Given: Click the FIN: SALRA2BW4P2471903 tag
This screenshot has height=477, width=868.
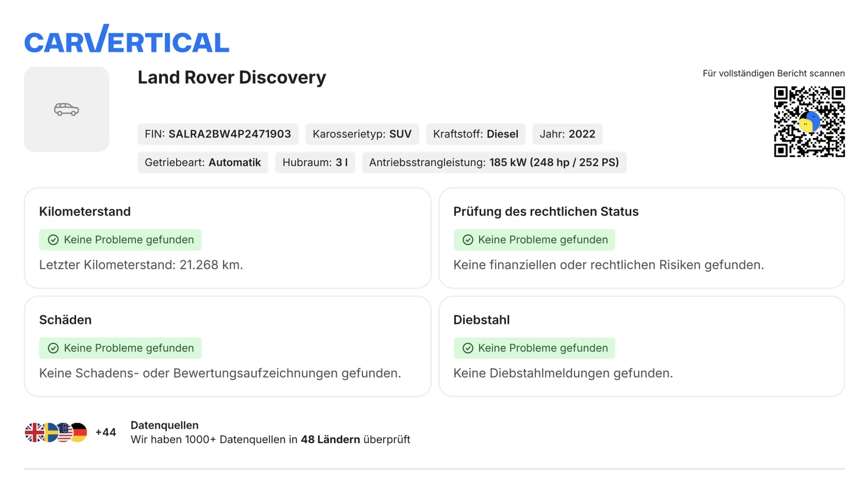Looking at the screenshot, I should [218, 134].
